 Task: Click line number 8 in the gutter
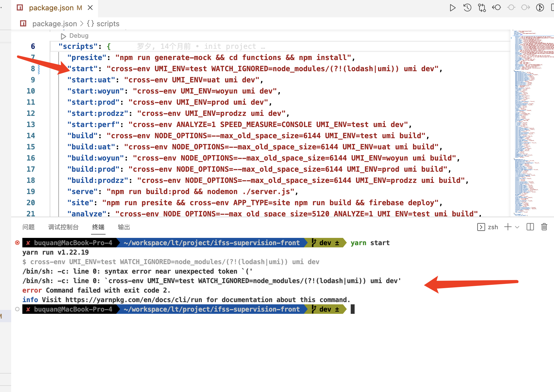33,69
